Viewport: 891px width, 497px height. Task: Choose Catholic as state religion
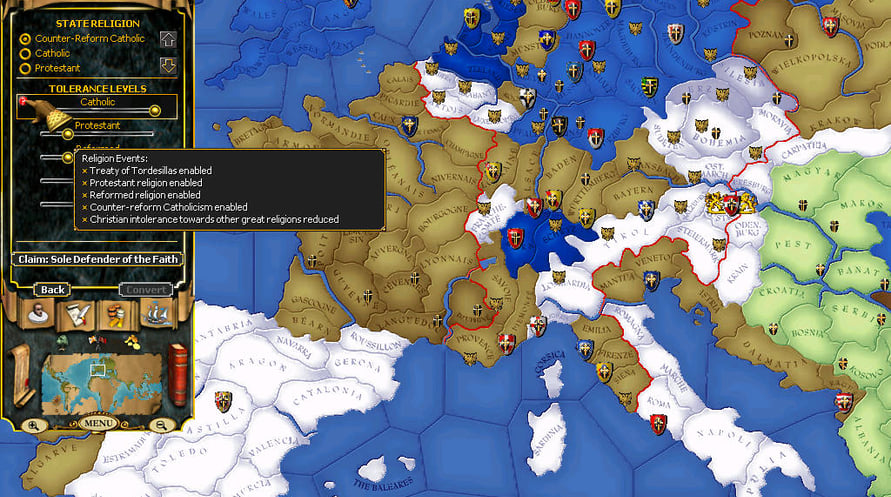[x=45, y=53]
